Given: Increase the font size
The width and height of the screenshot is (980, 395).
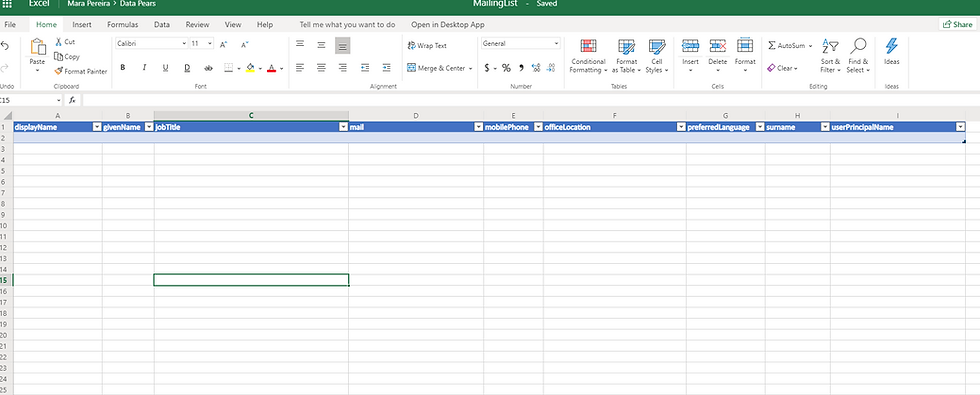Looking at the screenshot, I should [224, 44].
